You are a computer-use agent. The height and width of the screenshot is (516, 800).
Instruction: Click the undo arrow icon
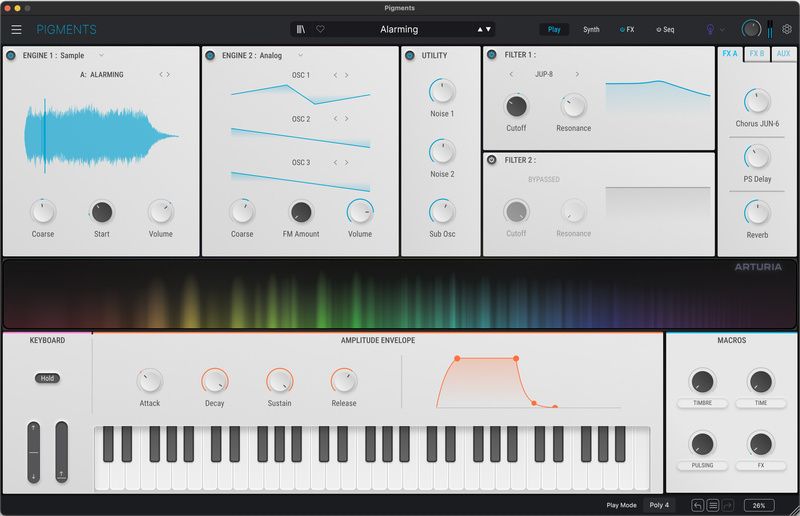point(697,505)
